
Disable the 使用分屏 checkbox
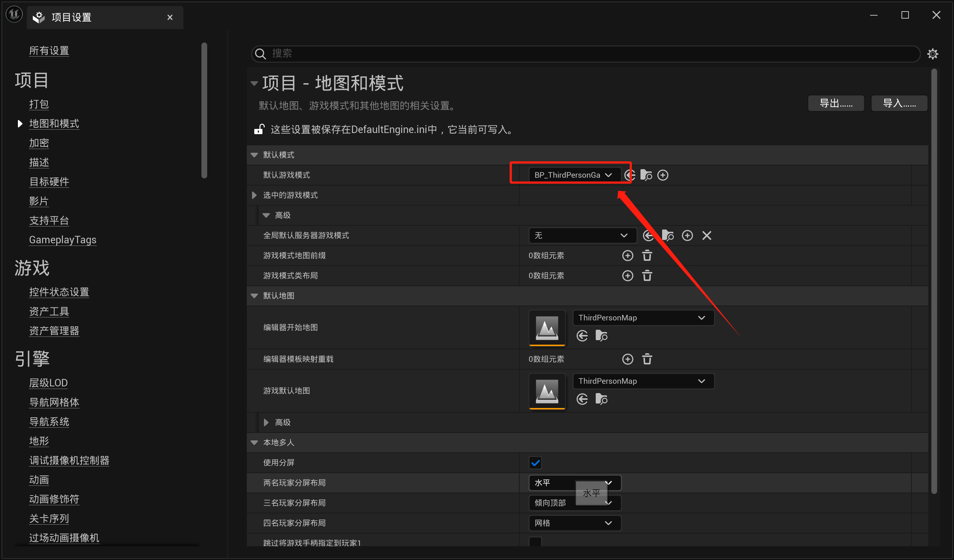pos(535,462)
